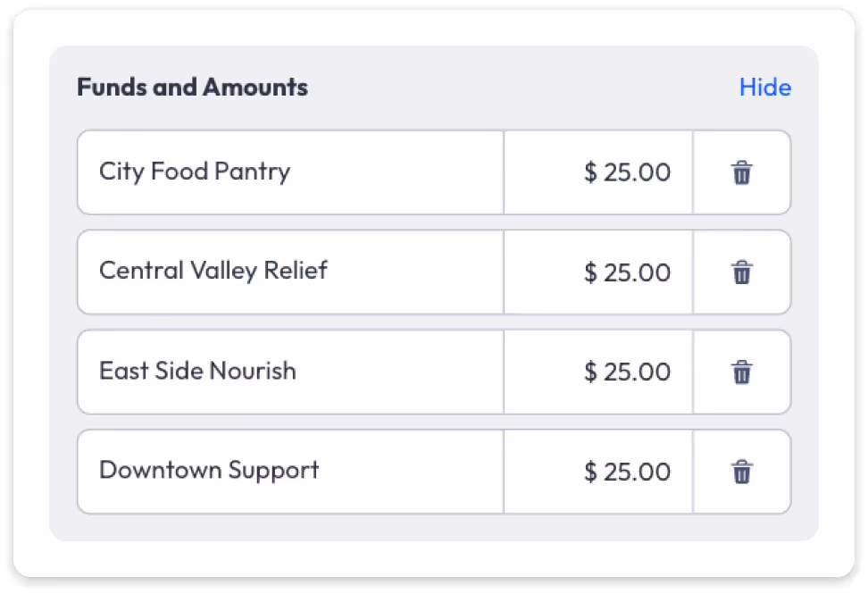Edit Central Valley Relief's 25.00 amount
Screen dimensions: 868x594
[x=637, y=272]
